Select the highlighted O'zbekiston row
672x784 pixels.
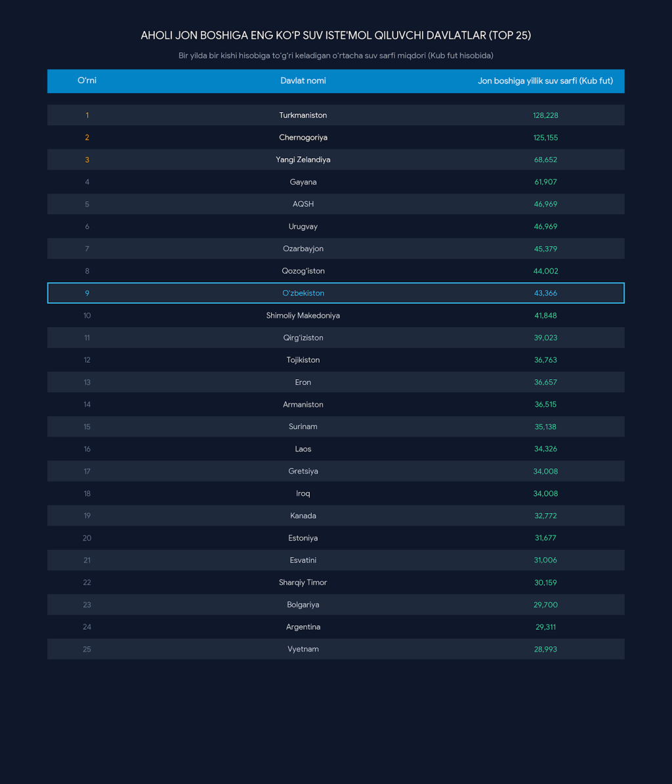click(335, 293)
